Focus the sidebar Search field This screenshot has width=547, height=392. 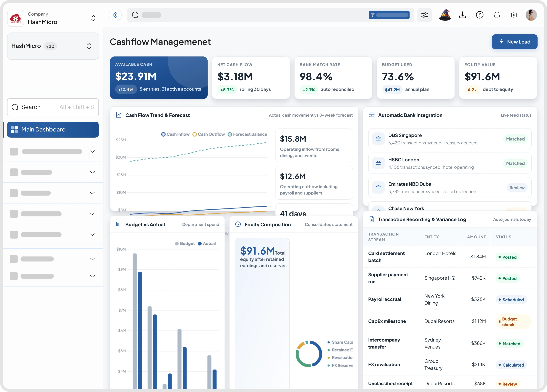point(53,107)
